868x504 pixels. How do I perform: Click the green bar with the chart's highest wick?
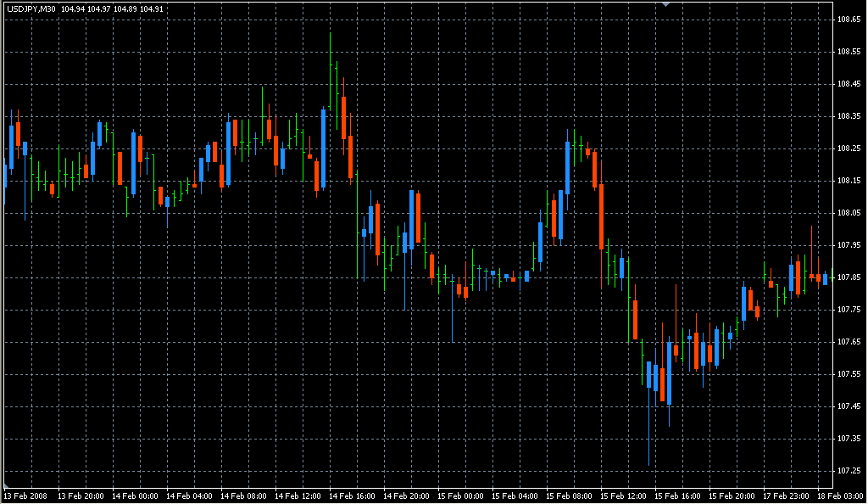[x=331, y=72]
